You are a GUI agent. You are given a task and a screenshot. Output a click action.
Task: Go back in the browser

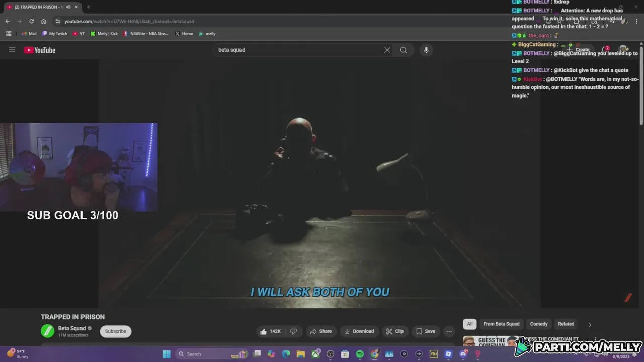[x=8, y=21]
